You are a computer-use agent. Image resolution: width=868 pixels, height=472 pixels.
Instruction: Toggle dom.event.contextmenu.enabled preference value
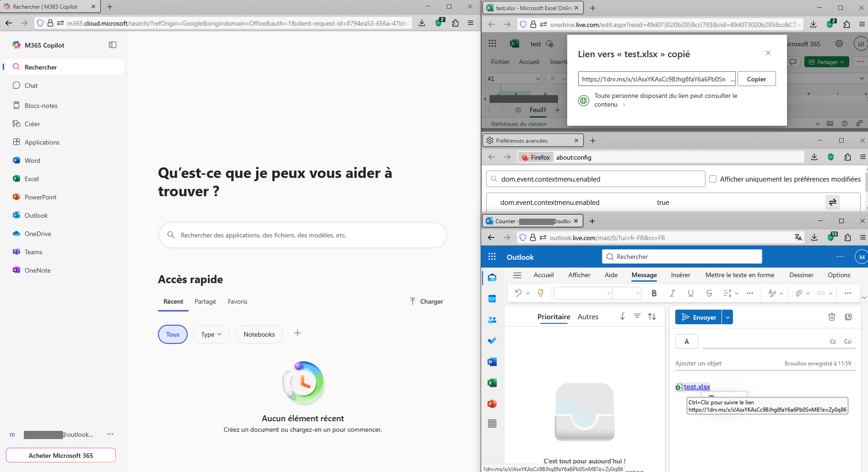(832, 202)
